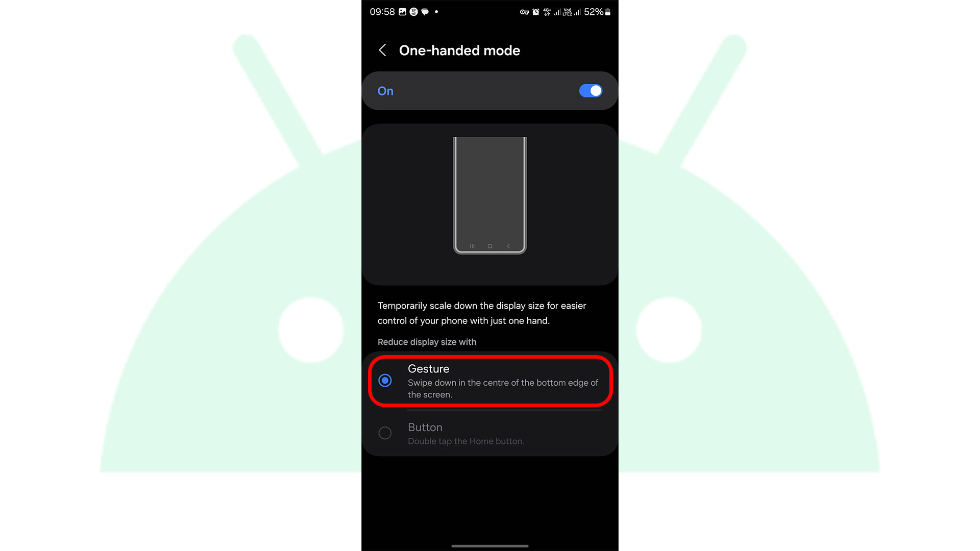980x551 pixels.
Task: Toggle One-handed mode off
Action: (x=590, y=90)
